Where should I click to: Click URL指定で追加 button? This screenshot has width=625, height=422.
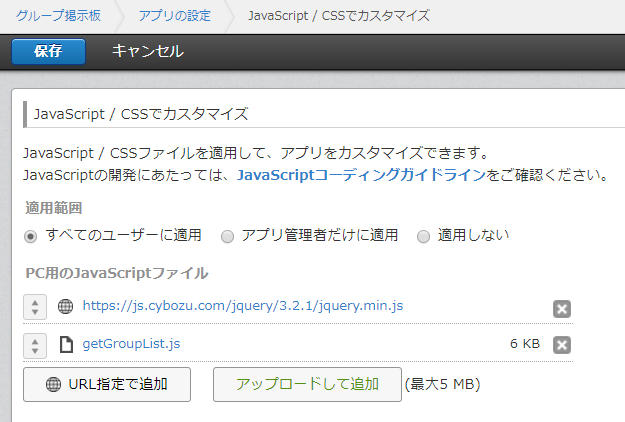point(107,385)
